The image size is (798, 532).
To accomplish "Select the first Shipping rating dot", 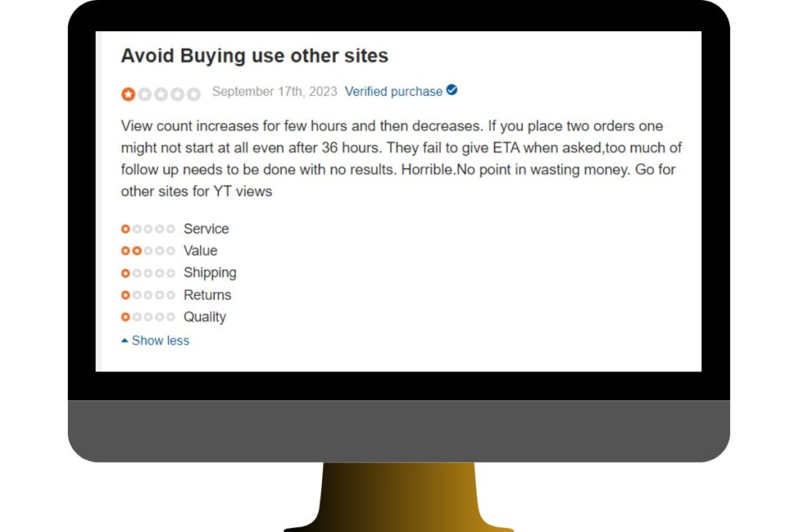I will tap(125, 273).
